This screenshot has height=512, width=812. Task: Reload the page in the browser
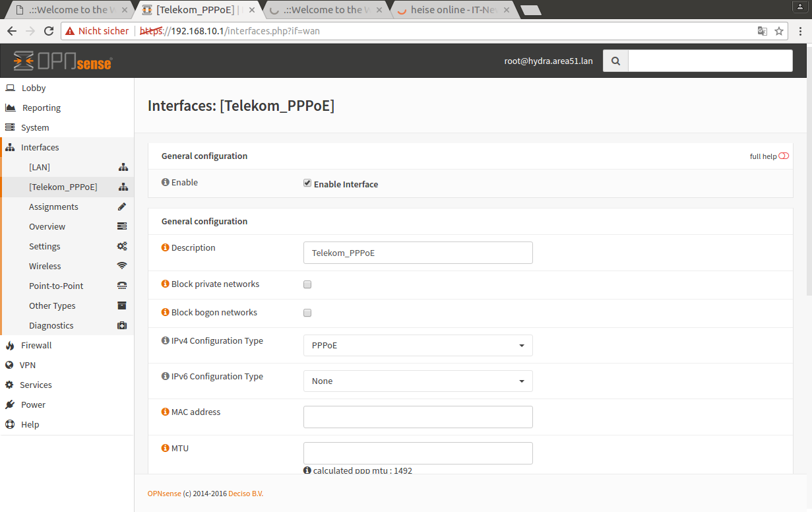pyautogui.click(x=49, y=31)
